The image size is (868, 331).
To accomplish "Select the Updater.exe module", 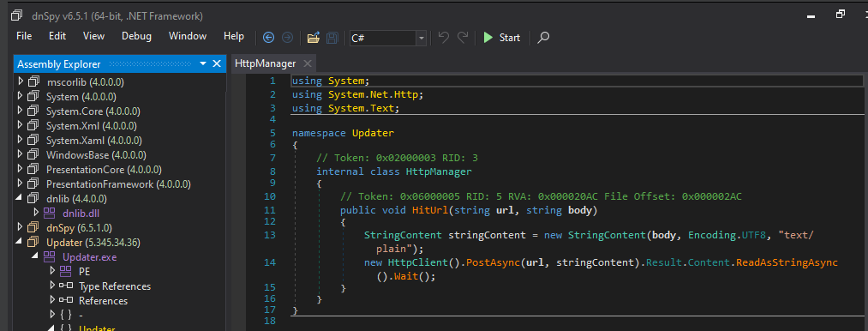I will (x=90, y=257).
